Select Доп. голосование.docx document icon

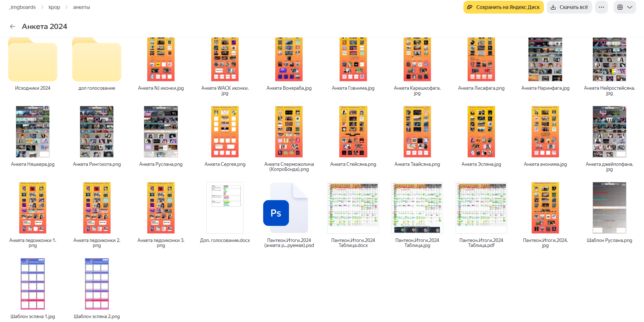[x=225, y=208]
